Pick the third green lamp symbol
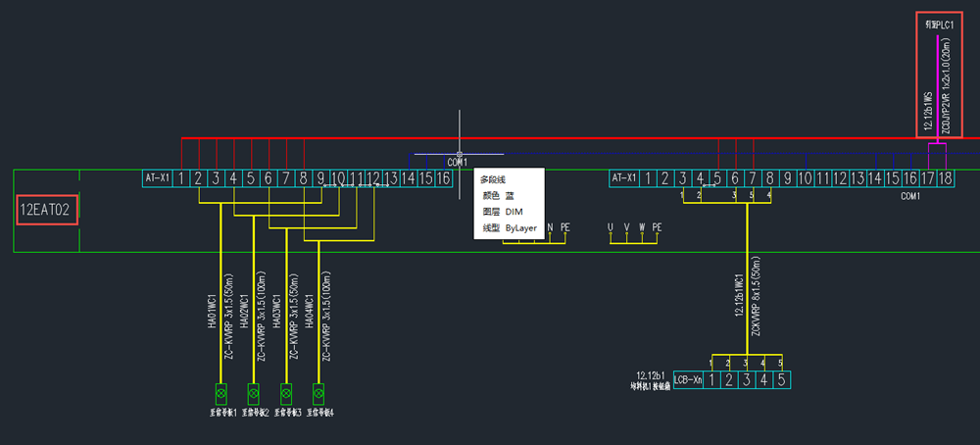 (x=286, y=394)
